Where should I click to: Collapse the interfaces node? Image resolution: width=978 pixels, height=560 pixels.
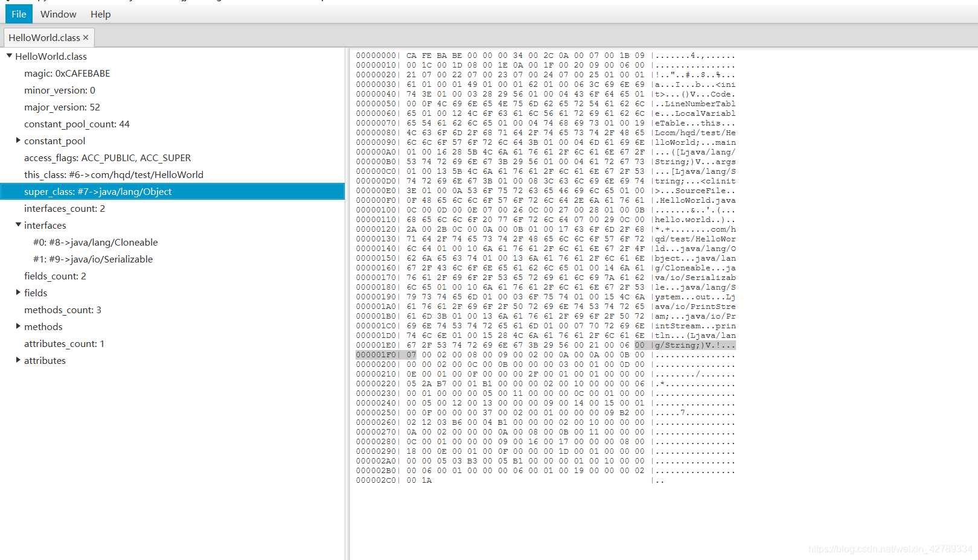coord(18,224)
